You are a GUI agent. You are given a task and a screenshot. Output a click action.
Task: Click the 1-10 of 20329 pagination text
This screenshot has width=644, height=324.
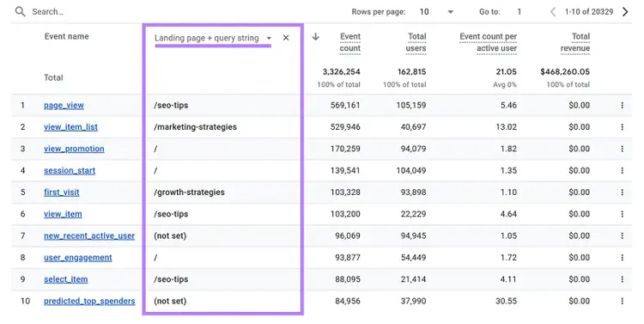[x=588, y=12]
